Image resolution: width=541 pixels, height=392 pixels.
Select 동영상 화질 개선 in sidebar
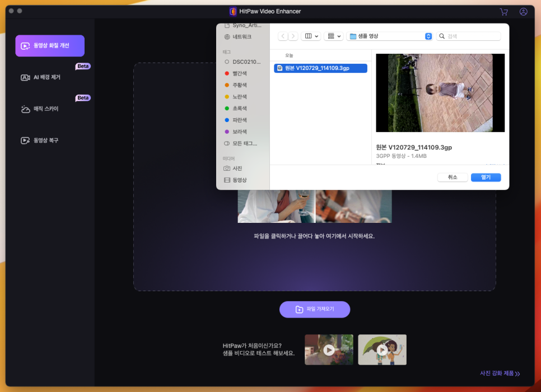pos(50,45)
